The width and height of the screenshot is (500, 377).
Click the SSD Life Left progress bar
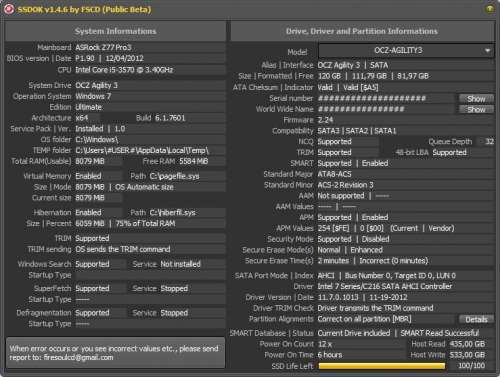tap(382, 366)
